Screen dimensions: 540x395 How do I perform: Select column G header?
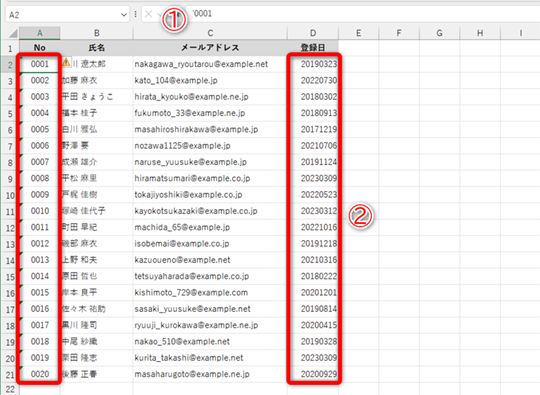click(439, 33)
